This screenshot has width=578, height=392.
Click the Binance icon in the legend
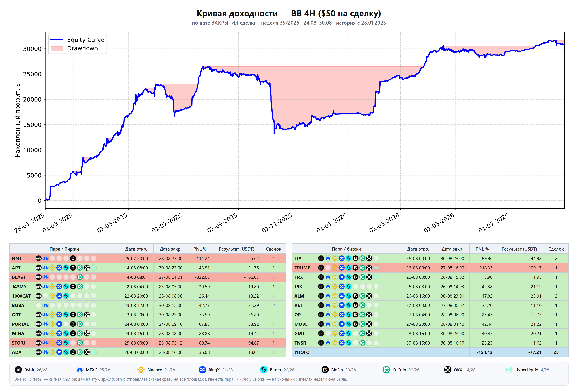point(141,370)
